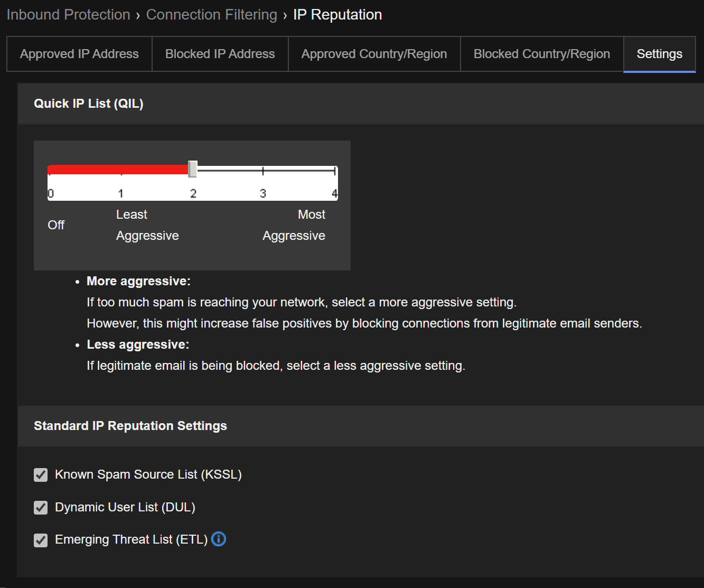The image size is (704, 588).
Task: Click the Most Aggressive slider label
Action: pos(294,225)
